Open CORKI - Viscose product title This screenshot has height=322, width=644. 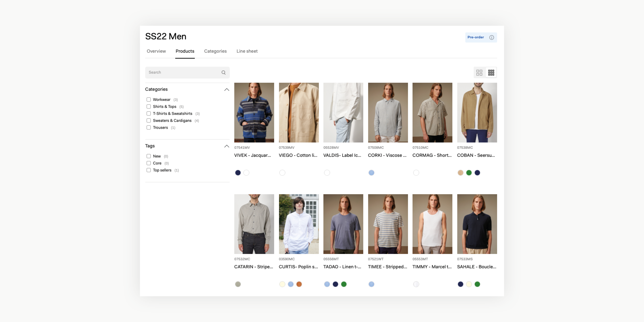coord(387,155)
